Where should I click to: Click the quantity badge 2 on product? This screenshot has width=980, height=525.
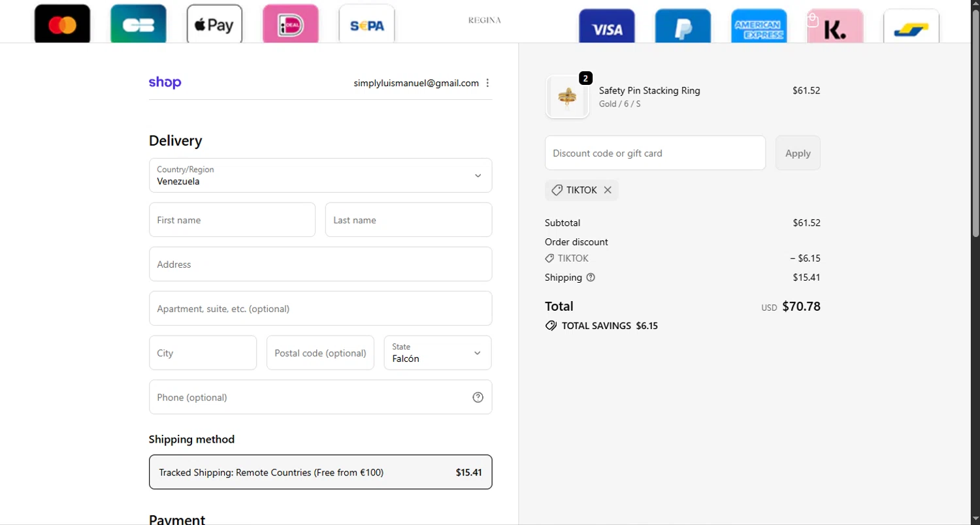585,78
